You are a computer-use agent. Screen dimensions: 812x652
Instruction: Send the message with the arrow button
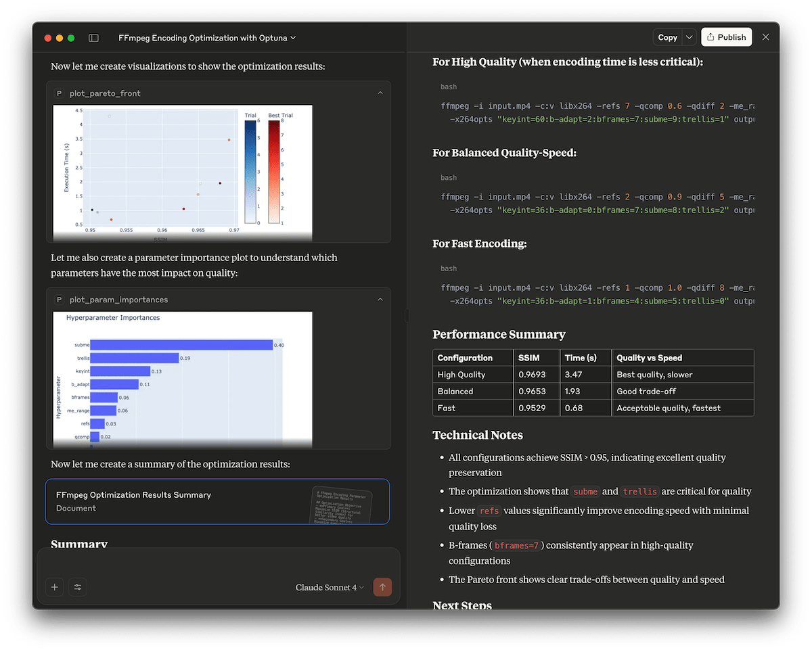[x=382, y=587]
